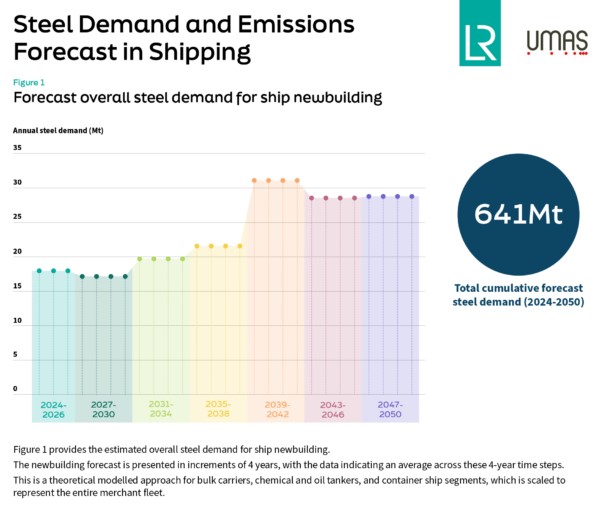Select the 2031-2034 period label

(160, 408)
